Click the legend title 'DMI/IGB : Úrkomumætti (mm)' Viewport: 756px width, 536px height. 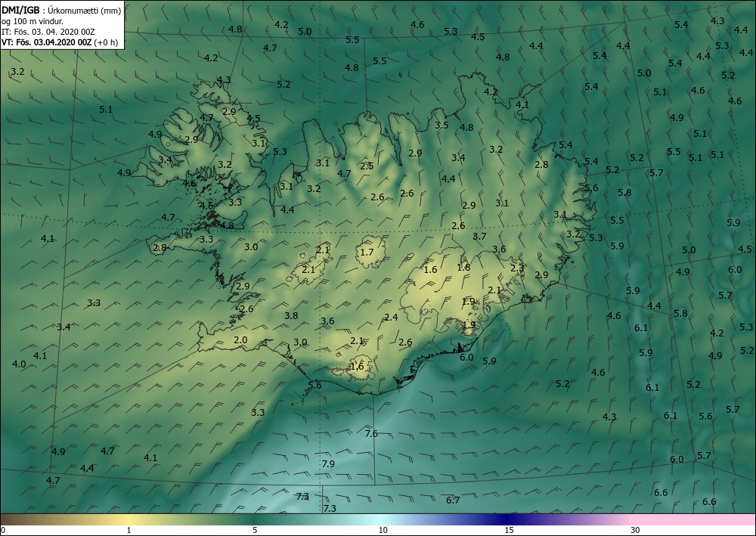[61, 11]
